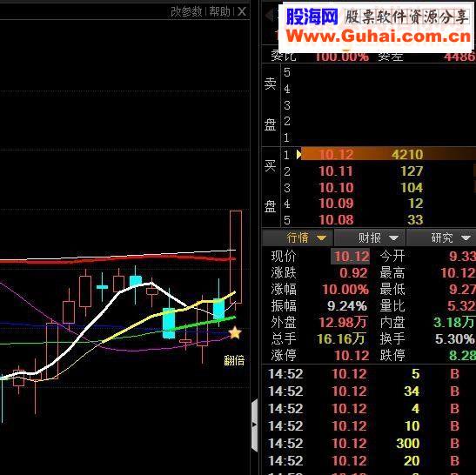The width and height of the screenshot is (476, 475).
Task: Click the 外盘 value 12.98万
Action: pyautogui.click(x=343, y=322)
